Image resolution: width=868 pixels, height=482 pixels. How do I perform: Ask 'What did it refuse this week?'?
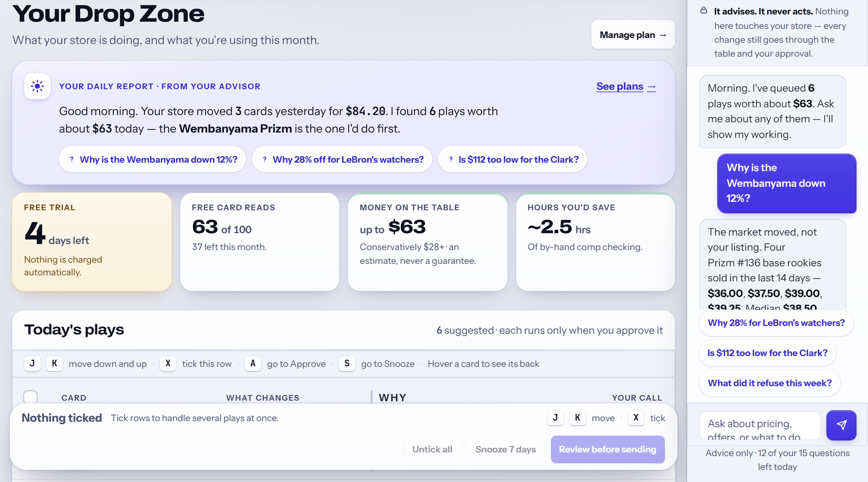[770, 383]
